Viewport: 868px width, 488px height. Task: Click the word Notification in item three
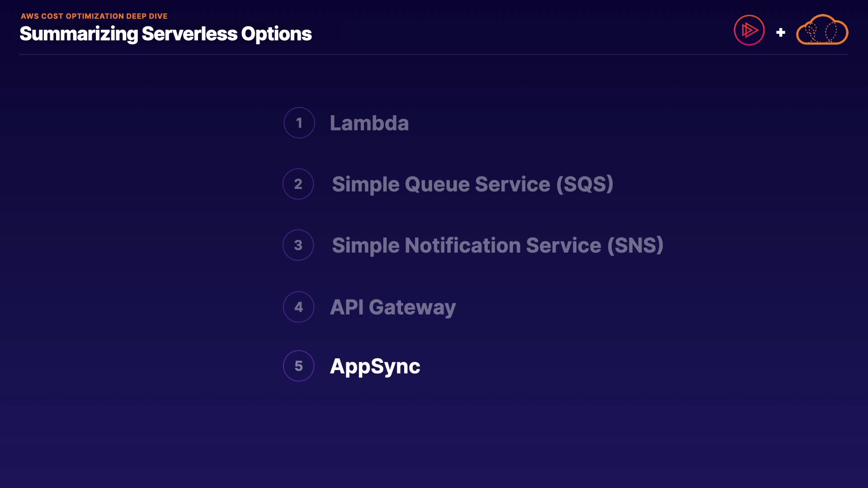click(x=462, y=245)
